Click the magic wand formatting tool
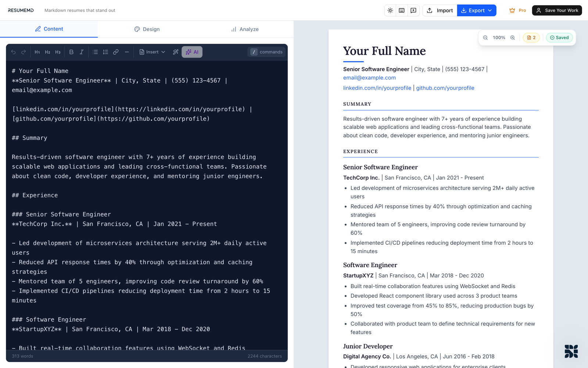This screenshot has width=588, height=368. 176,52
